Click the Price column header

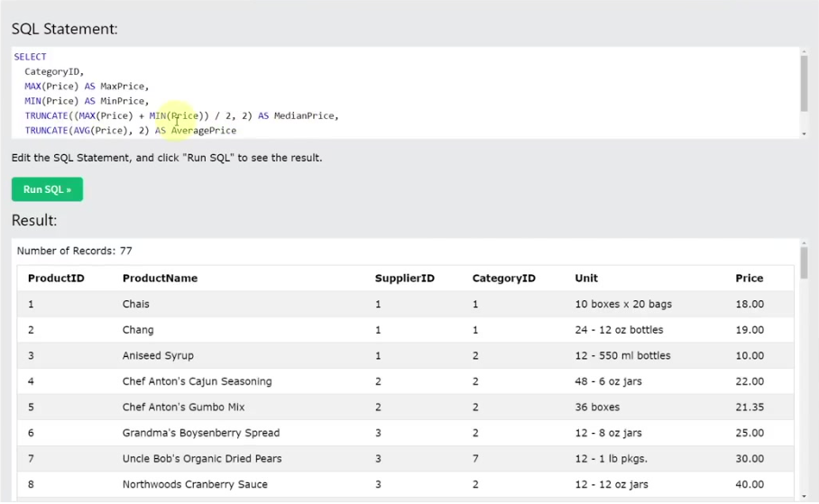point(749,279)
